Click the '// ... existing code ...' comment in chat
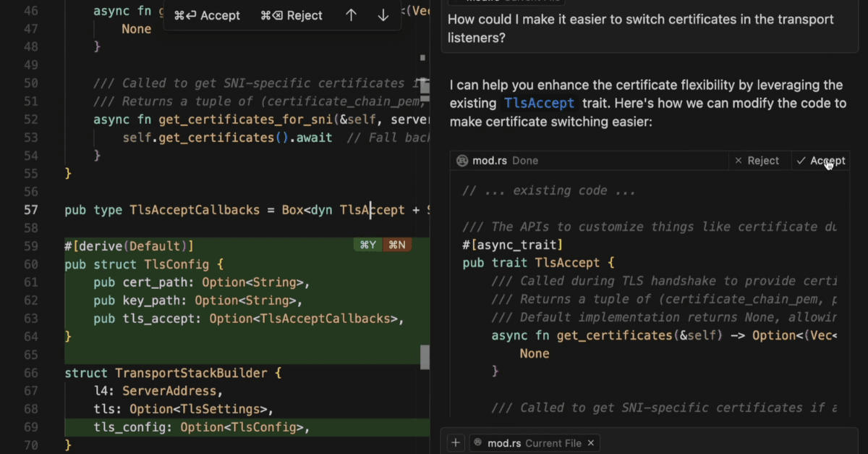Viewport: 868px width, 454px height. pyautogui.click(x=550, y=191)
